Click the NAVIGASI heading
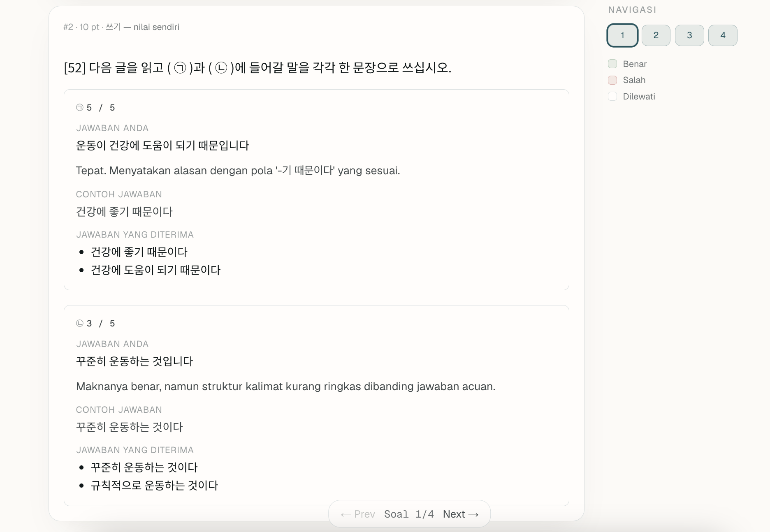Viewport: 770px width, 532px height. (x=632, y=10)
